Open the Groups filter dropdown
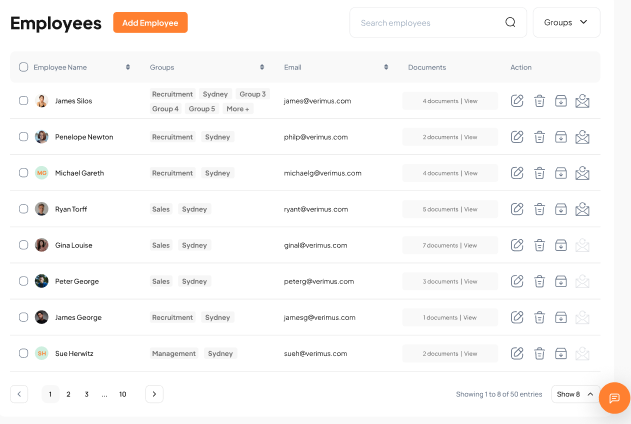The height and width of the screenshot is (424, 631). (x=566, y=22)
